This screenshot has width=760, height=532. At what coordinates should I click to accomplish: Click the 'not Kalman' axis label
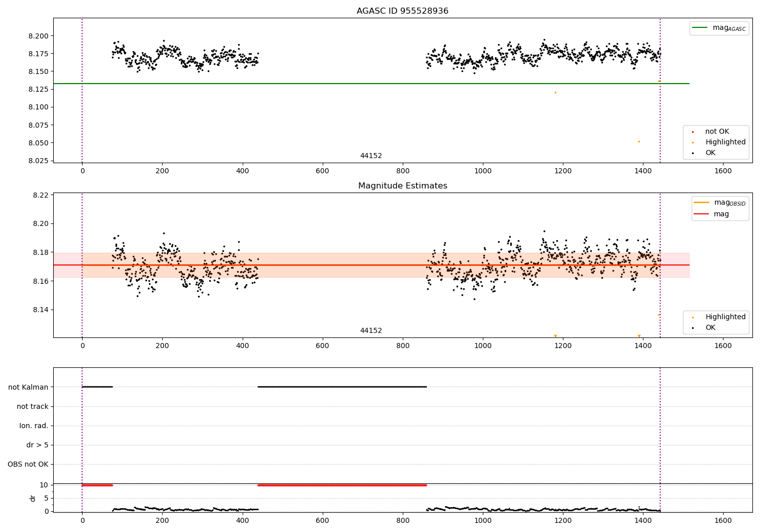28,387
